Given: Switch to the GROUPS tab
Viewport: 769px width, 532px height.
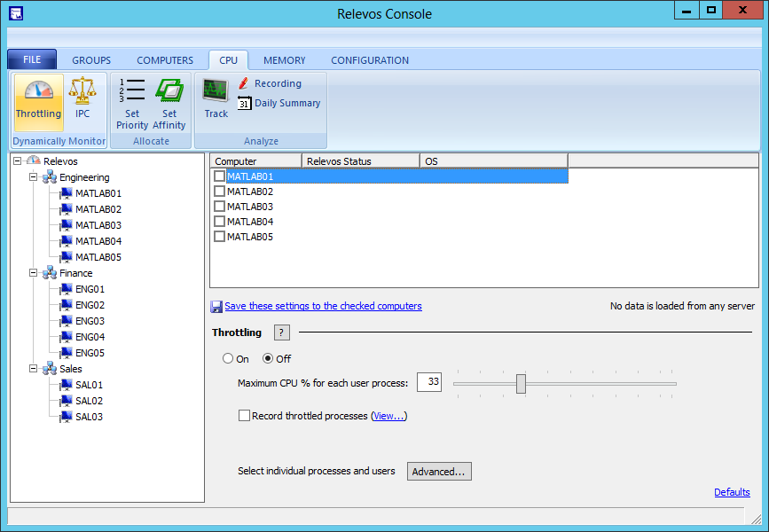Looking at the screenshot, I should [x=91, y=60].
